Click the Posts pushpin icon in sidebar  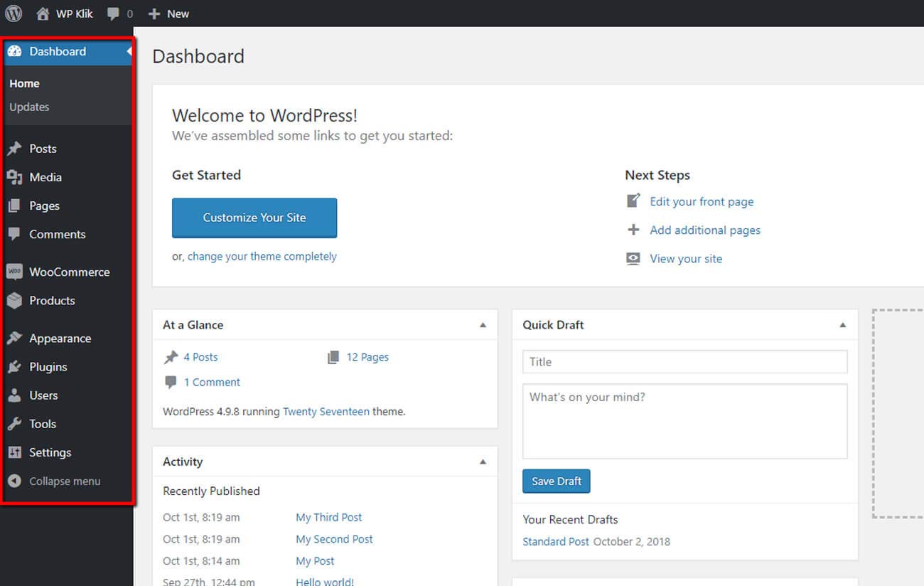click(14, 149)
